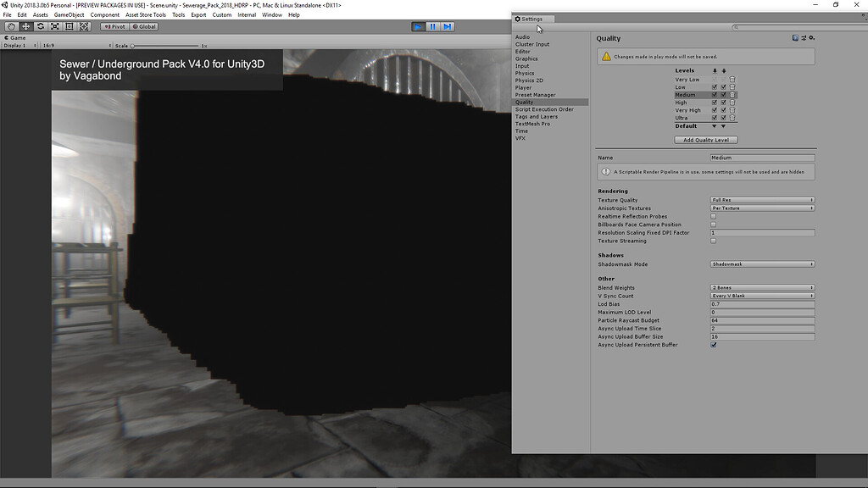Disable Async Upload Persistent Buffer
Screen dimensions: 868x488
[713, 345]
